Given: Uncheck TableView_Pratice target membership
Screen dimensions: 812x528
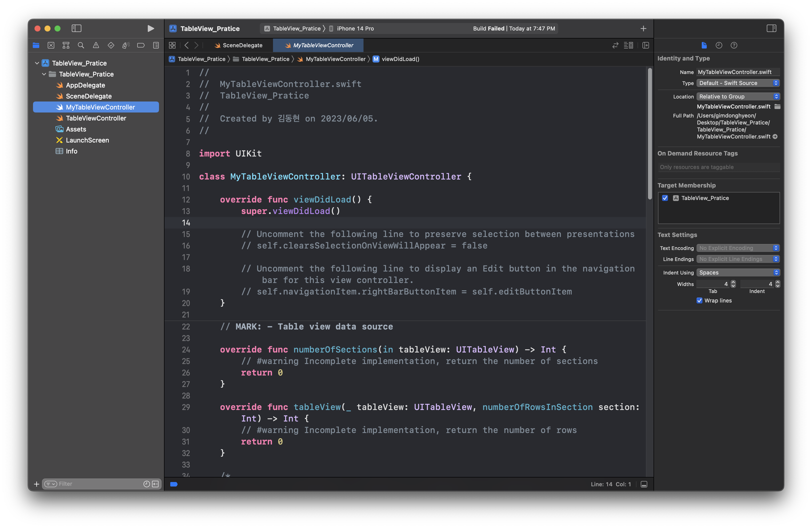Looking at the screenshot, I should [665, 198].
